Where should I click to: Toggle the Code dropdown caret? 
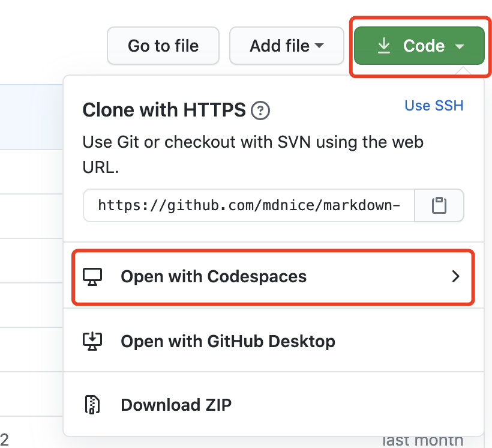pos(460,46)
